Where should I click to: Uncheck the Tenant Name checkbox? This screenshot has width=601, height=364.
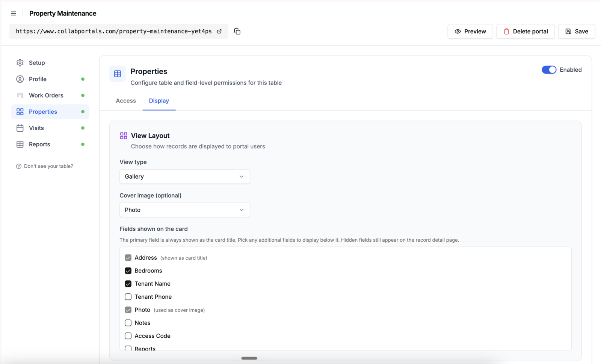click(128, 284)
